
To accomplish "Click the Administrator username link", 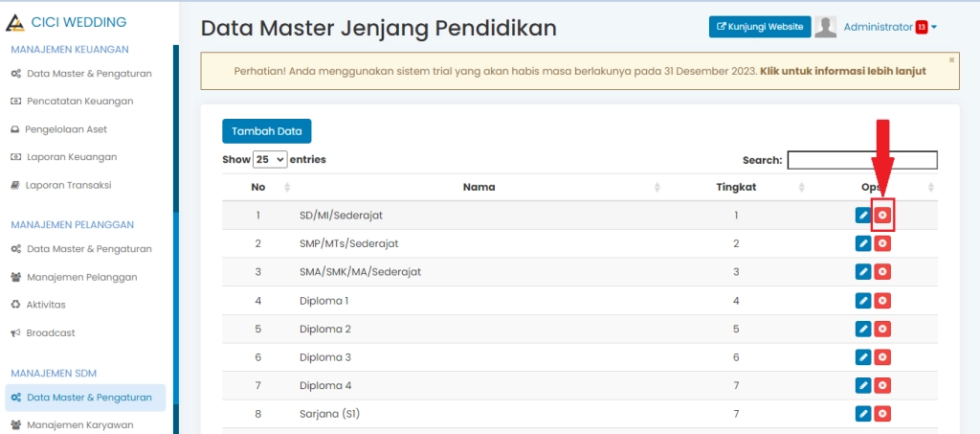I will (x=879, y=27).
